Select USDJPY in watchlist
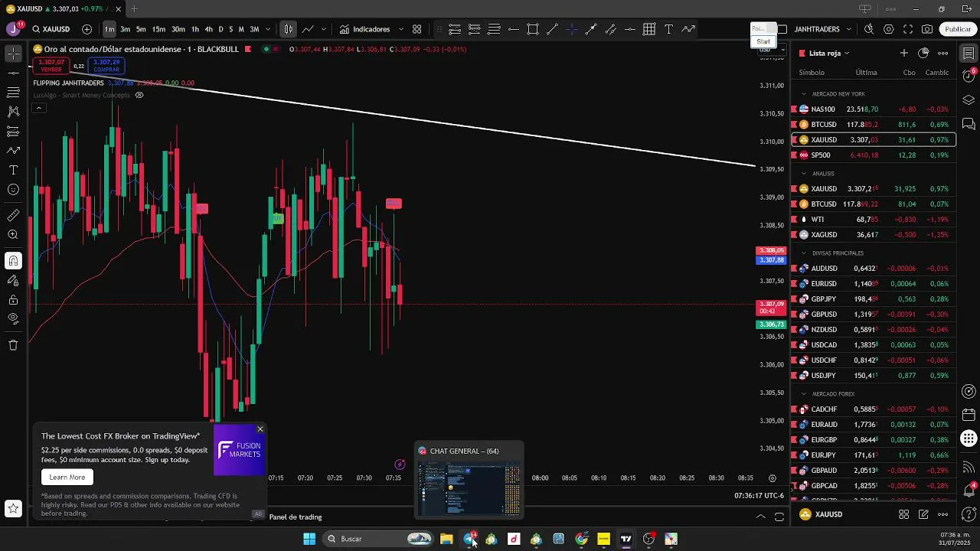The height and width of the screenshot is (551, 980). (874, 376)
